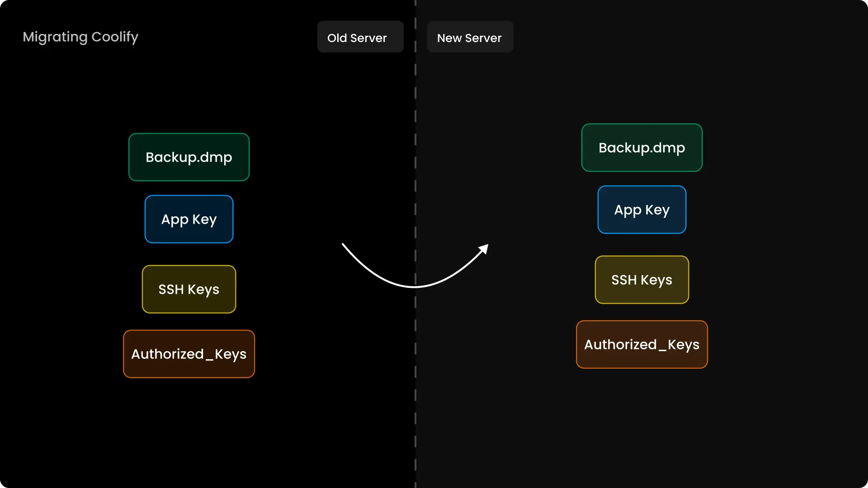Click the SSH Keys box on the left
The image size is (868, 488).
(189, 289)
